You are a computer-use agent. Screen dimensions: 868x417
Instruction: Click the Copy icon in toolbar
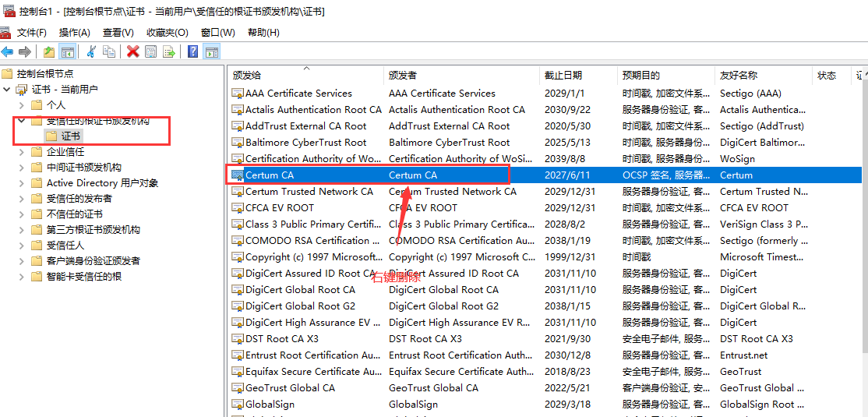(x=110, y=51)
